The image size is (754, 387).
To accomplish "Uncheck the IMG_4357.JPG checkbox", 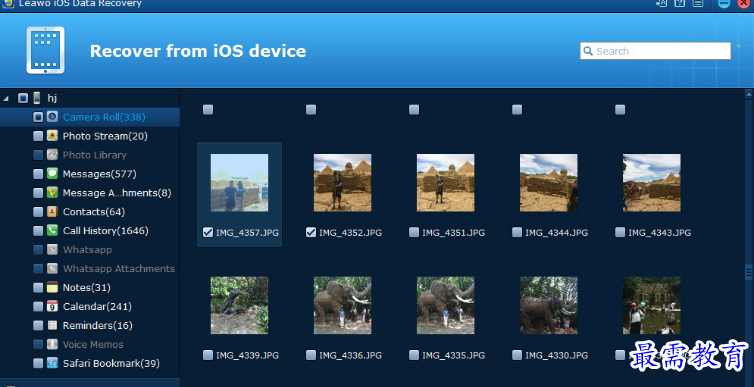I will [x=208, y=233].
